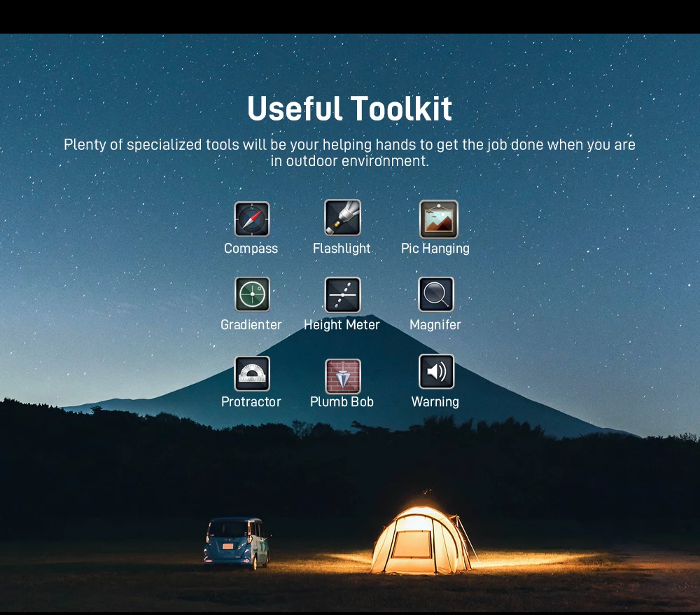Click the Compass text label
Screen dimensions: 700x615
pyautogui.click(x=251, y=249)
